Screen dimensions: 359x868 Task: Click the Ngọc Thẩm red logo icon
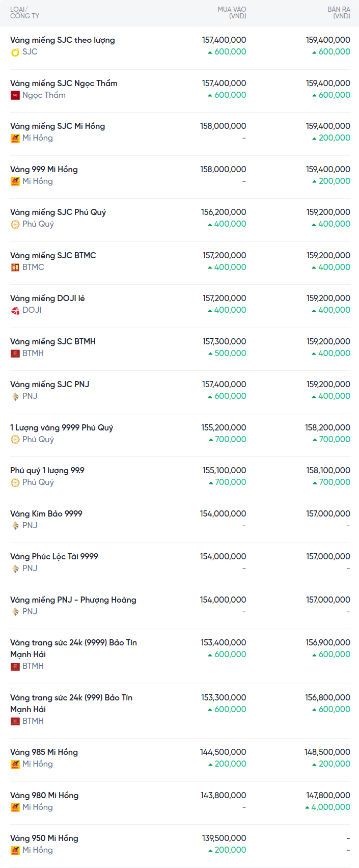15,95
